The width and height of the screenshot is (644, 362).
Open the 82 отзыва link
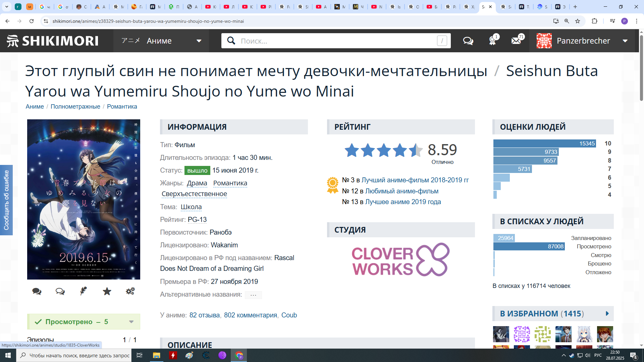click(x=204, y=315)
